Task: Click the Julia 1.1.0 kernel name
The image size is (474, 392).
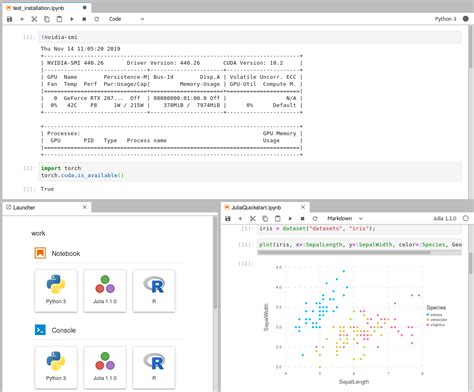Action: click(444, 218)
